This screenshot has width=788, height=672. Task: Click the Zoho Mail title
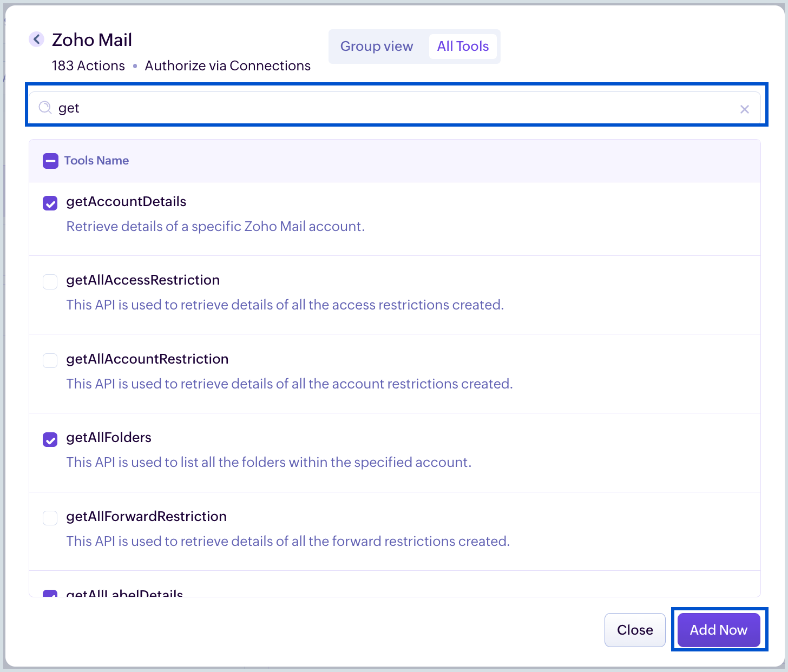[92, 40]
